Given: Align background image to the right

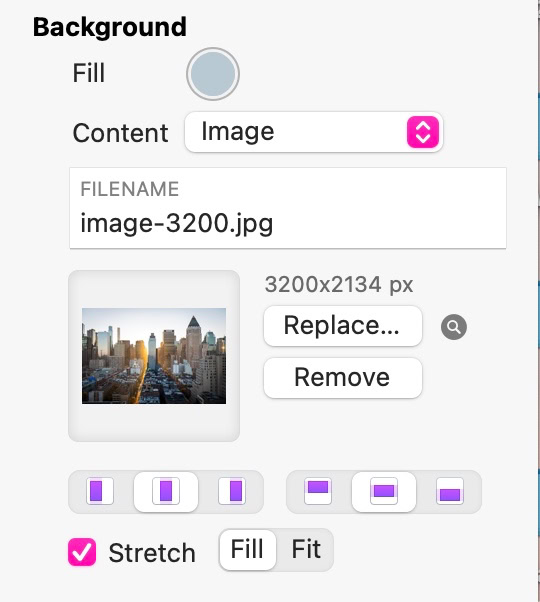Looking at the screenshot, I should click(x=232, y=491).
